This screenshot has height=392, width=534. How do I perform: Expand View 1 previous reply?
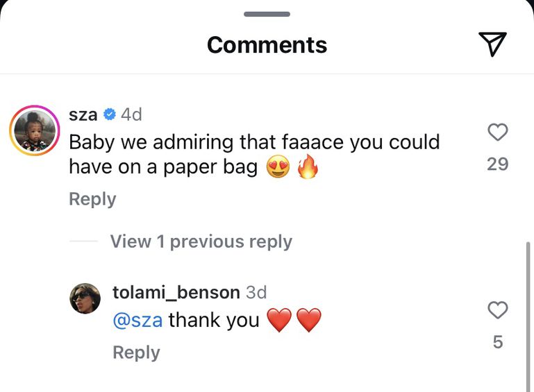point(201,241)
